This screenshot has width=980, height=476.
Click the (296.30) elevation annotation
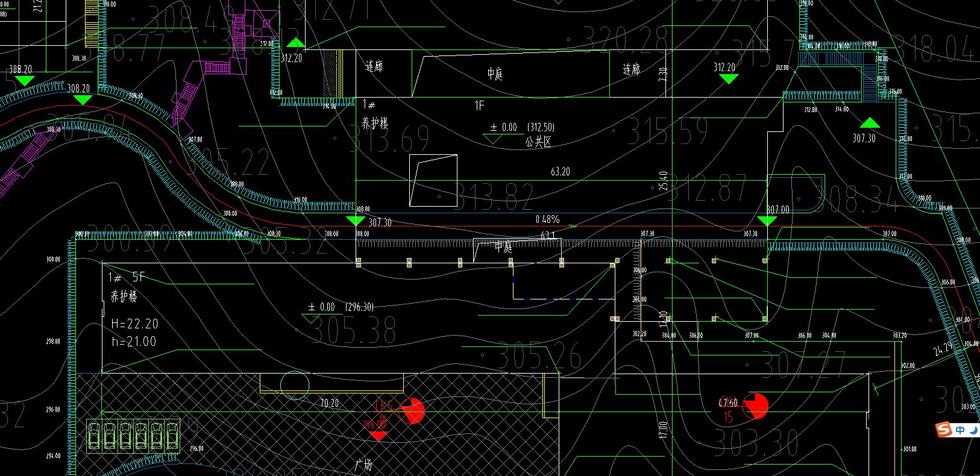coord(359,307)
